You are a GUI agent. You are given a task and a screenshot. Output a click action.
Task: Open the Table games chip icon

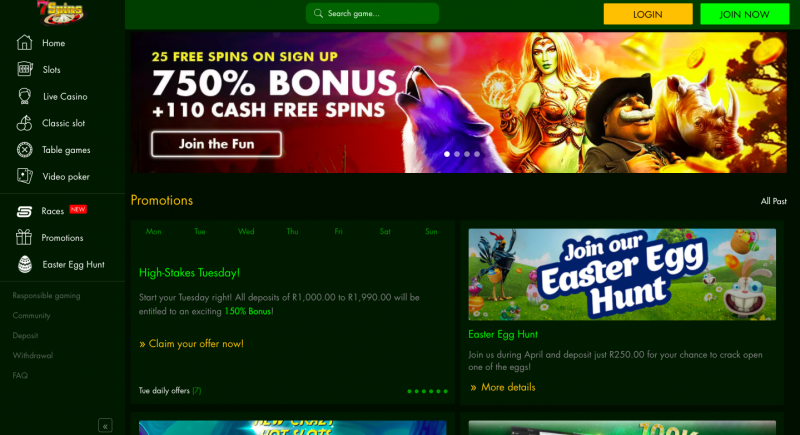coord(24,149)
